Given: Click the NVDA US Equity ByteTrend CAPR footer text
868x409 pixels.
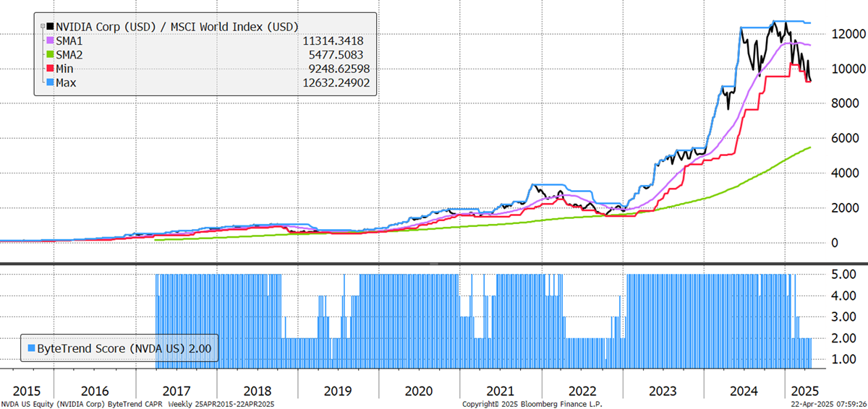Looking at the screenshot, I should pos(137,404).
